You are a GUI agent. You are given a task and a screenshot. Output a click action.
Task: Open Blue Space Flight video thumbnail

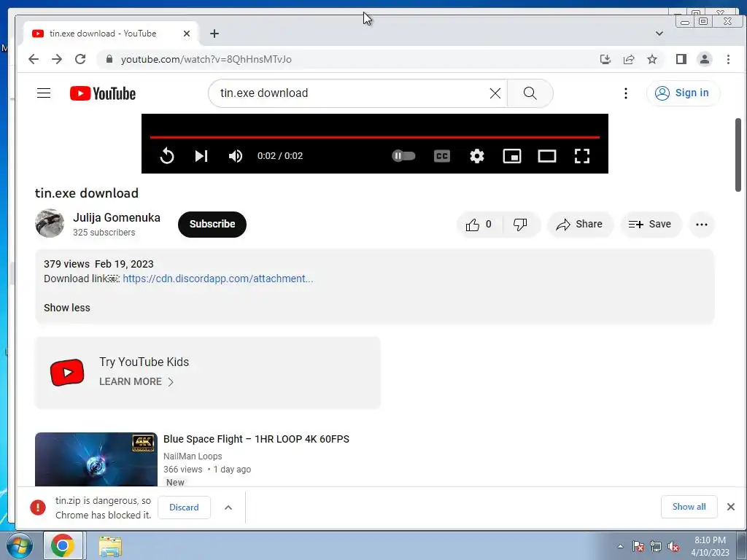96,459
